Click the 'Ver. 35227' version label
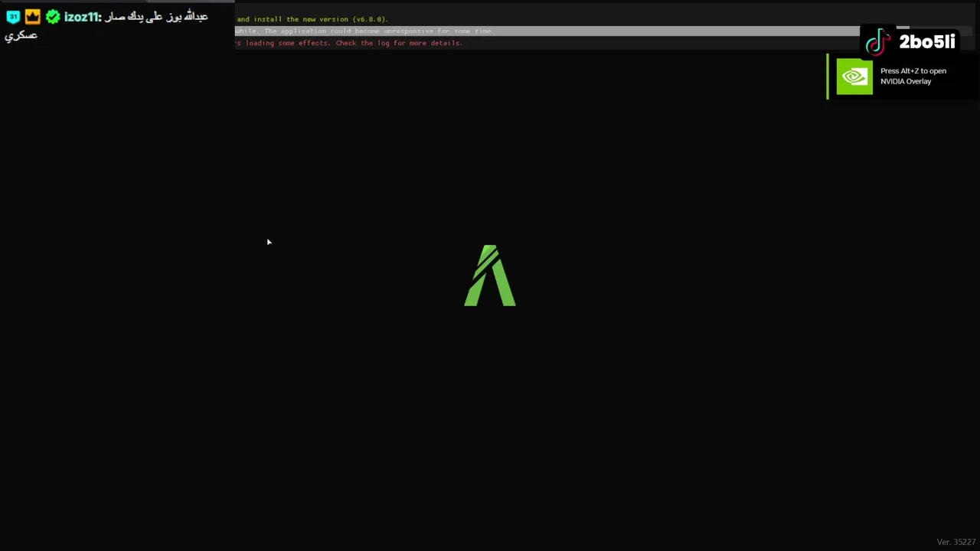Screen dimensions: 980x551 coord(956,542)
